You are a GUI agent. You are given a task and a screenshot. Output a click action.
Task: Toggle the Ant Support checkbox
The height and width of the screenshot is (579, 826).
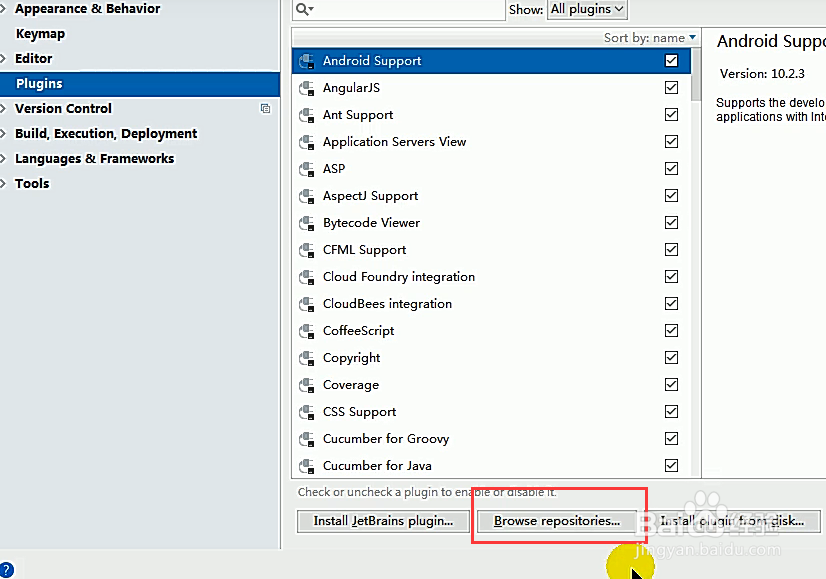pyautogui.click(x=671, y=114)
